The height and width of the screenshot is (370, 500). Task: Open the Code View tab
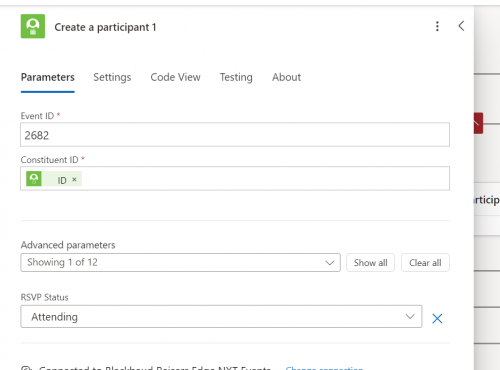pos(175,77)
